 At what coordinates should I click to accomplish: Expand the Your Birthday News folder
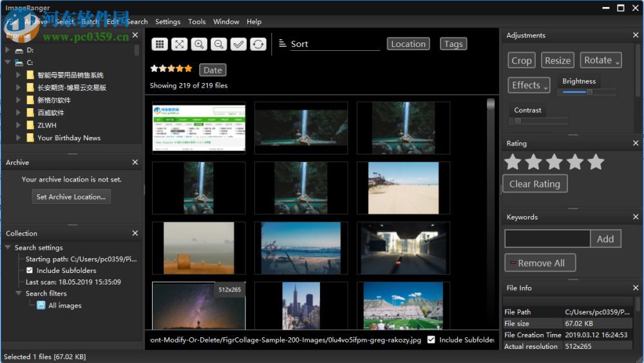[x=18, y=138]
